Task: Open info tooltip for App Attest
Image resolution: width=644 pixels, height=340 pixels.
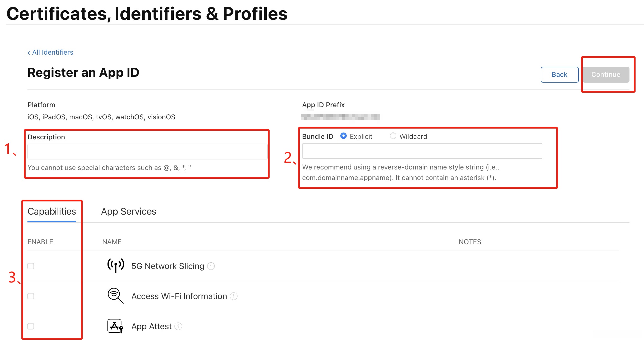Action: tap(178, 327)
